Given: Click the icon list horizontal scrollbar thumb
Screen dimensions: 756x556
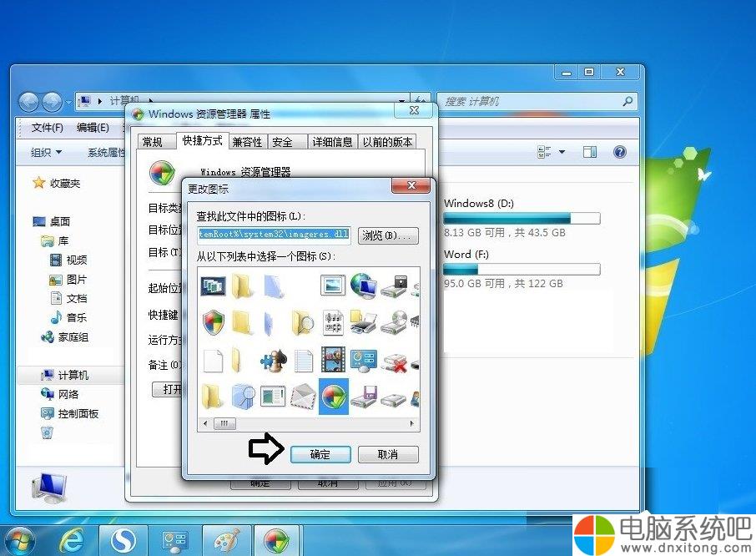Looking at the screenshot, I should 224,423.
